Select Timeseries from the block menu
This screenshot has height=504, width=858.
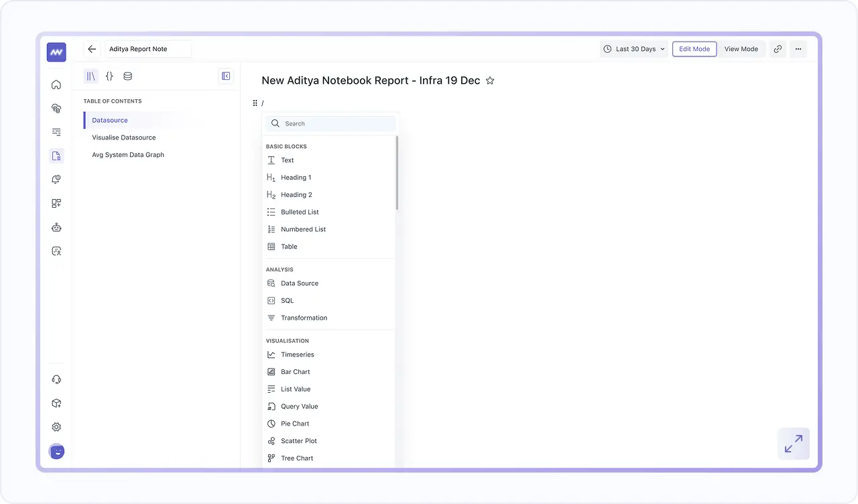[x=298, y=355]
